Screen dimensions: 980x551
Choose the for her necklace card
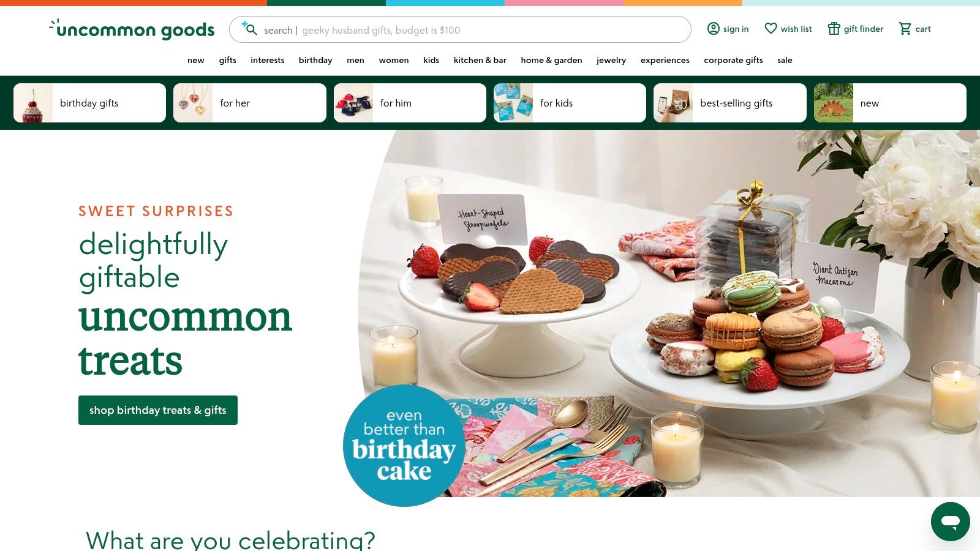[250, 103]
